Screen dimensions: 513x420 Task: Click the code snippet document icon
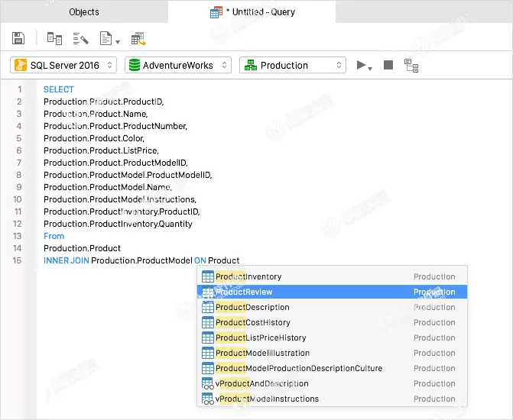click(106, 38)
